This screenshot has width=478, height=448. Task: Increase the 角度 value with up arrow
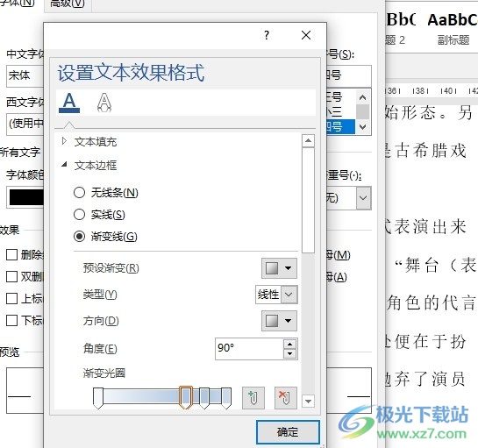click(x=289, y=345)
